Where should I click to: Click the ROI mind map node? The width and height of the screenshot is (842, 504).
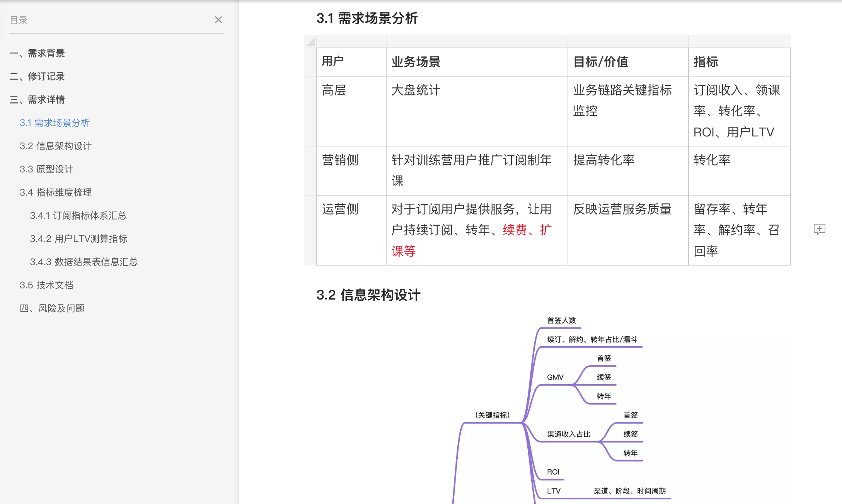coord(553,472)
